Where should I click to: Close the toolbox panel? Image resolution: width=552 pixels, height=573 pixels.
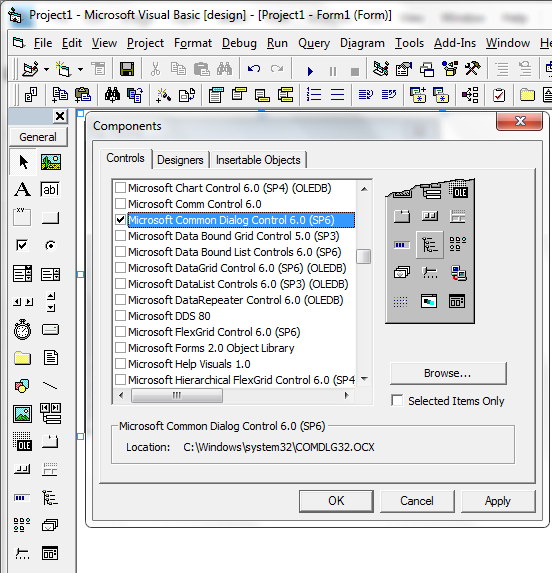point(60,116)
